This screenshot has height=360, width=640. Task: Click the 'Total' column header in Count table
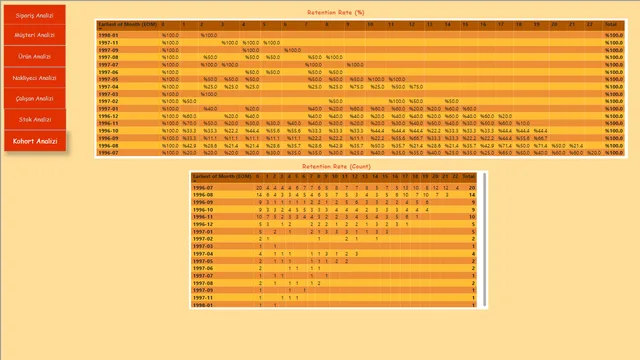469,176
